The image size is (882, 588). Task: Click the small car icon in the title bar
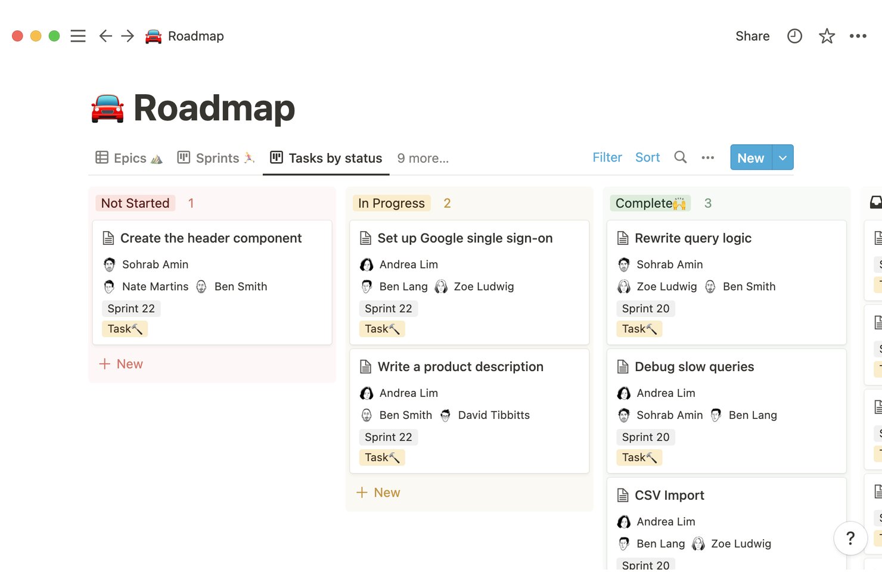coord(153,36)
